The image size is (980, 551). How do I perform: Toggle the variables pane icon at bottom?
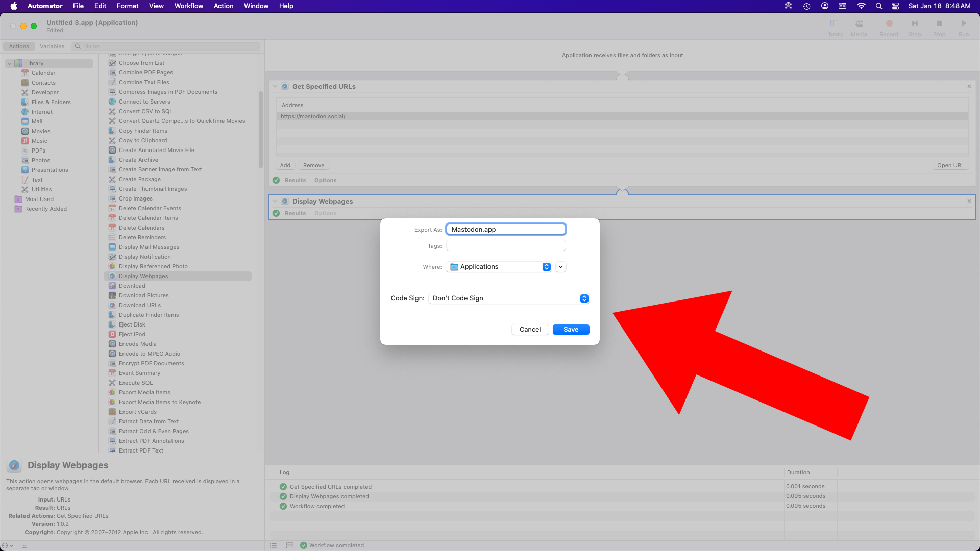coord(290,545)
